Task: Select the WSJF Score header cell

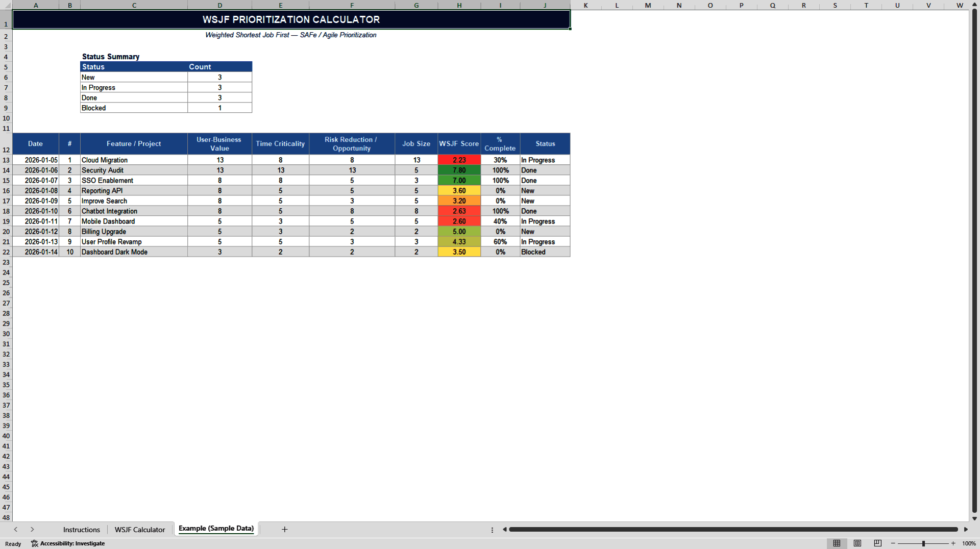Action: tap(459, 144)
